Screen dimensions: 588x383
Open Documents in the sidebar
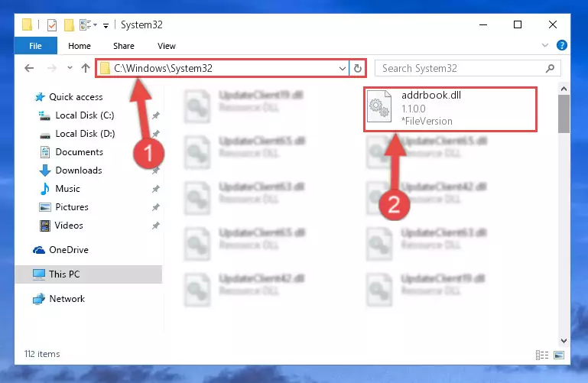click(x=79, y=152)
